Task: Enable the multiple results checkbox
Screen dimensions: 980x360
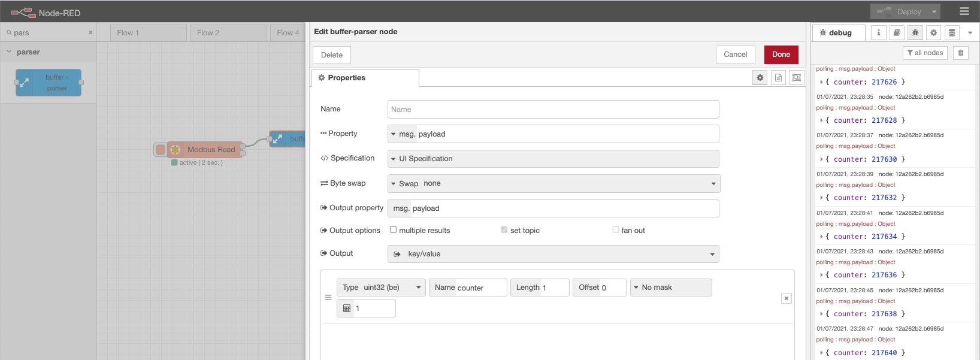Action: click(394, 230)
